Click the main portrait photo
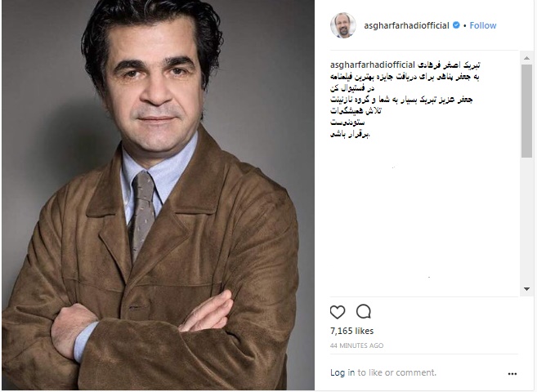 pyautogui.click(x=158, y=195)
